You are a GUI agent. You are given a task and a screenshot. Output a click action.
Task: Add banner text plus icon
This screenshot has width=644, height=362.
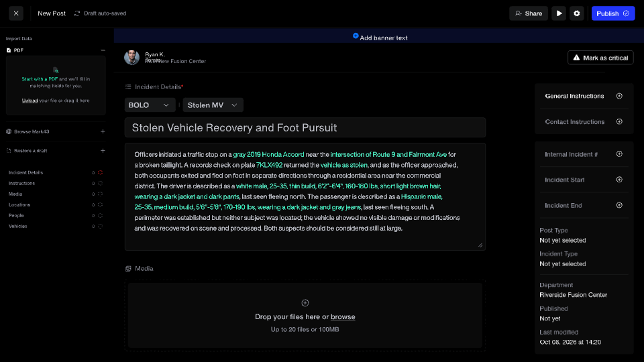coord(356,36)
